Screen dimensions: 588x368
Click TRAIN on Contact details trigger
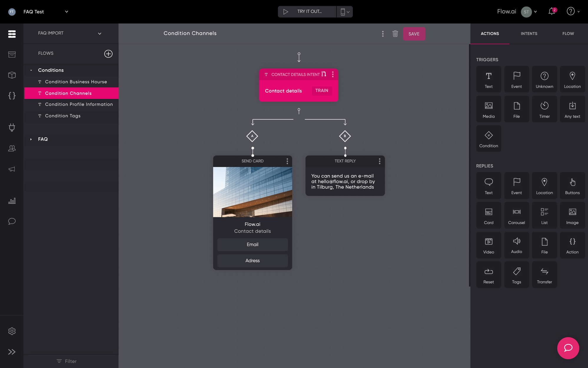click(321, 90)
